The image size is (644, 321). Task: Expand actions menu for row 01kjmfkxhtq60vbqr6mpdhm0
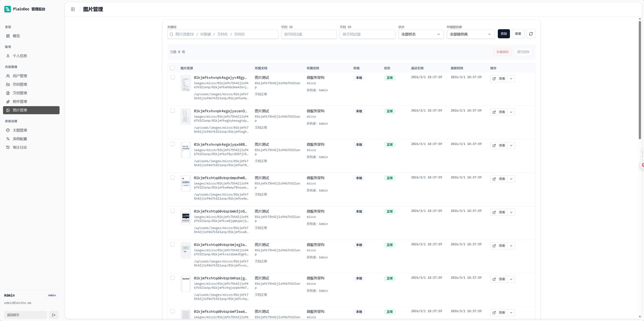pyautogui.click(x=511, y=179)
